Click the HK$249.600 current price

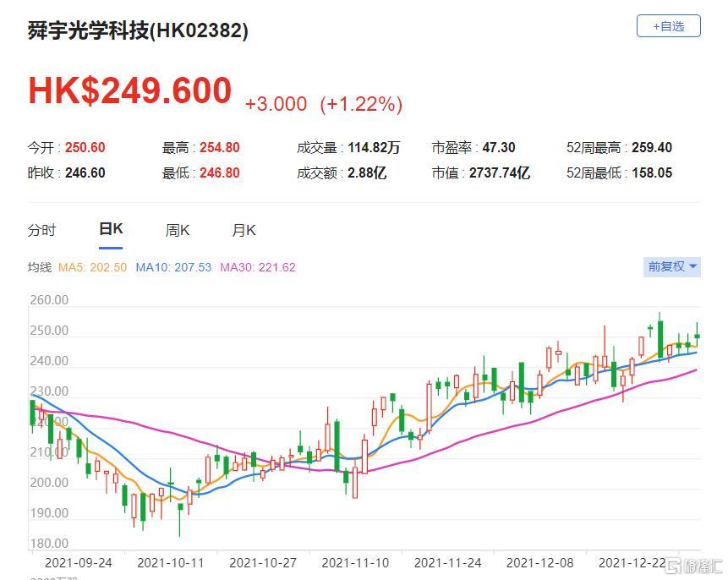(x=130, y=91)
